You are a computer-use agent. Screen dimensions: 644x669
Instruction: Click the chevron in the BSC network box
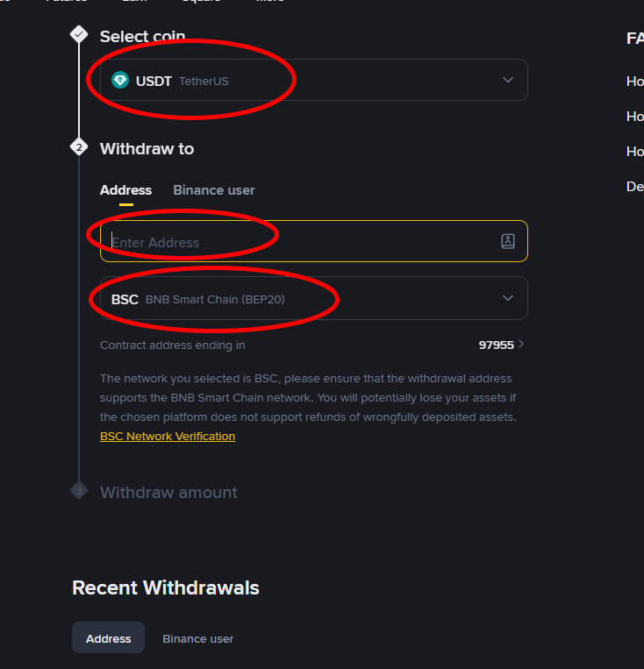pyautogui.click(x=508, y=298)
